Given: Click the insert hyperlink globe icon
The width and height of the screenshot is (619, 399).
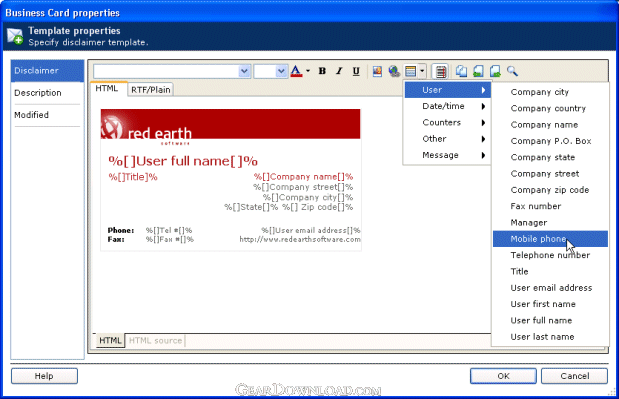Looking at the screenshot, I should [394, 71].
